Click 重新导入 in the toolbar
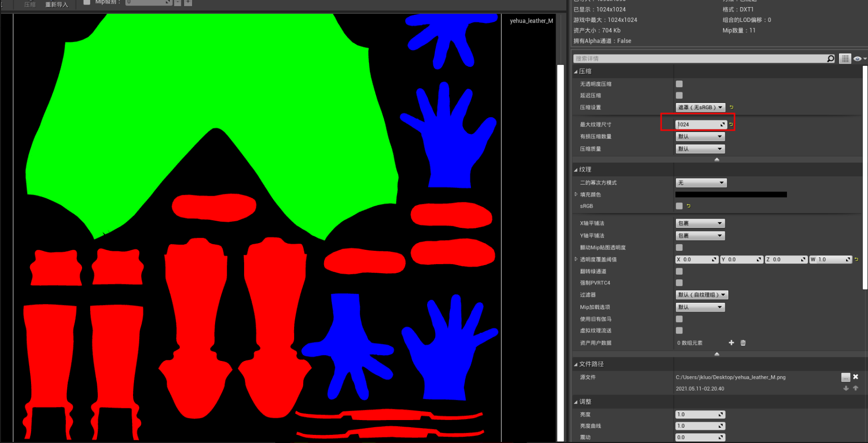 point(57,5)
